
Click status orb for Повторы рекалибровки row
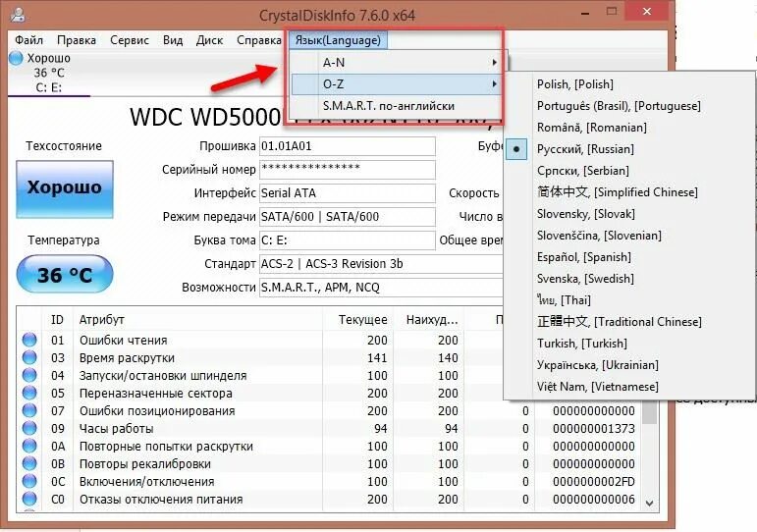tap(29, 463)
